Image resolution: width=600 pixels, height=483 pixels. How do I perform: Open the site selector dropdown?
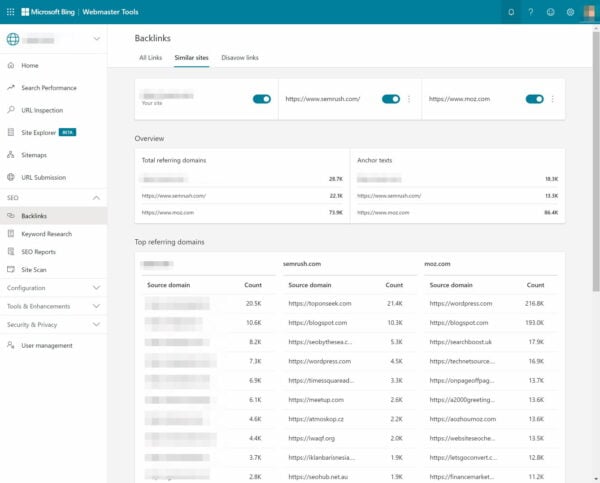pyautogui.click(x=96, y=39)
